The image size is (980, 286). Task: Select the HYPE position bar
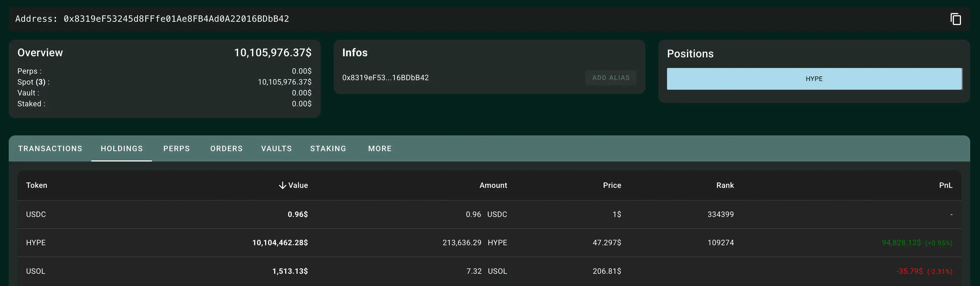pos(814,79)
